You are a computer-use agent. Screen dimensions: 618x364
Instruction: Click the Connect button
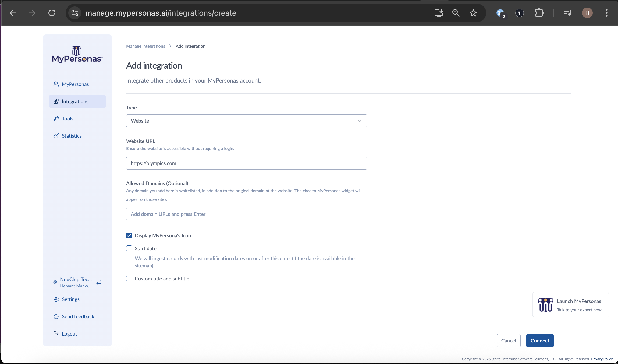coord(540,341)
